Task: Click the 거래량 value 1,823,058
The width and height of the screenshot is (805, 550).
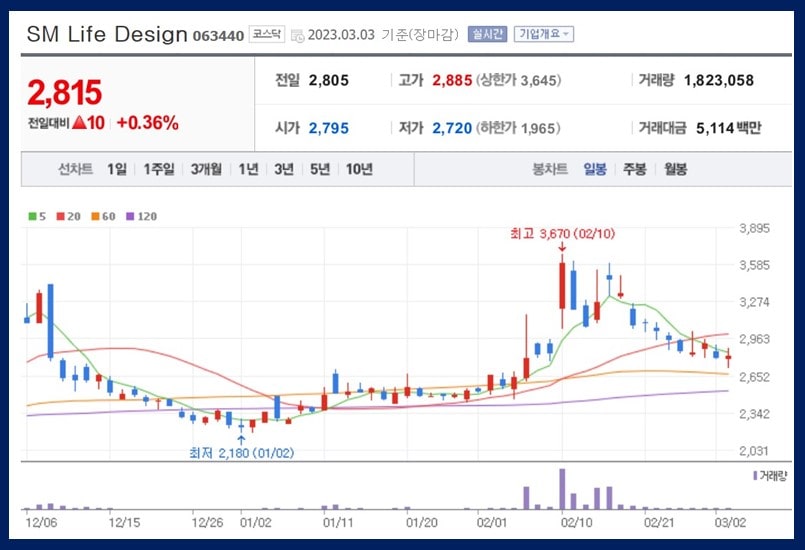Action: [x=719, y=81]
